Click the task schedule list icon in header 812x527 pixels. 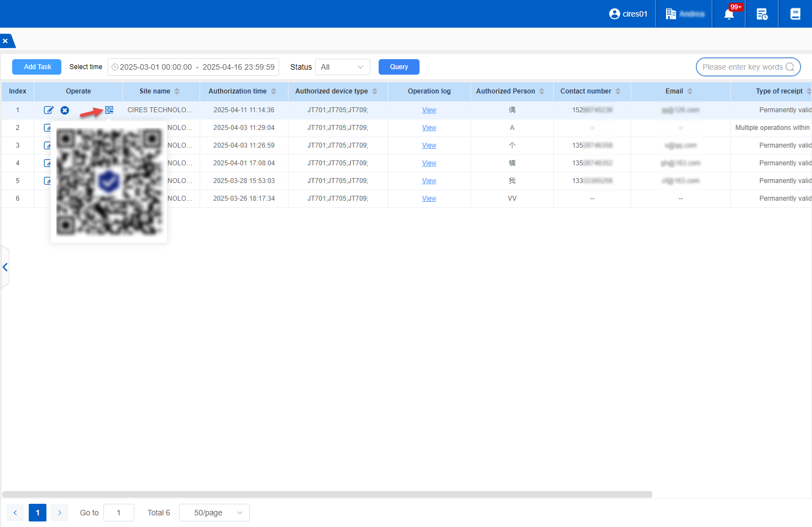[x=762, y=14]
